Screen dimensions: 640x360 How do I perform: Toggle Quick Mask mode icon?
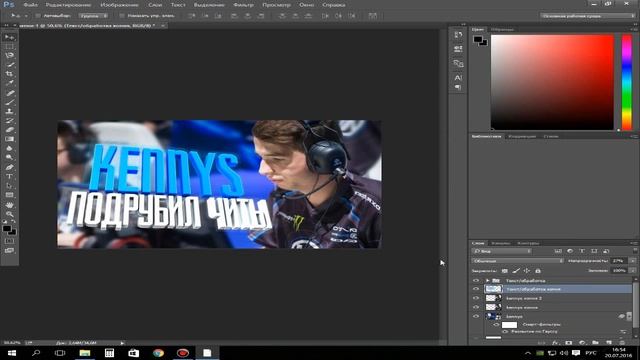pyautogui.click(x=9, y=241)
